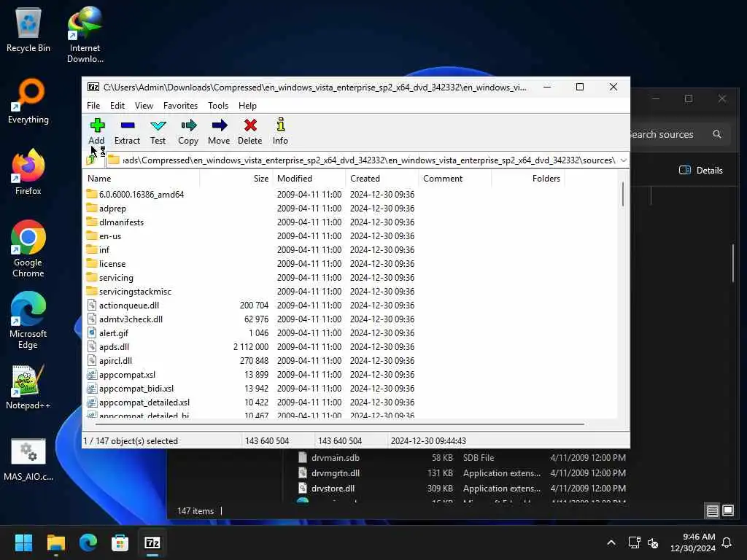This screenshot has height=560, width=747.
Task: Select the MAS_AIO.cmd desktop file
Action: pyautogui.click(x=28, y=459)
